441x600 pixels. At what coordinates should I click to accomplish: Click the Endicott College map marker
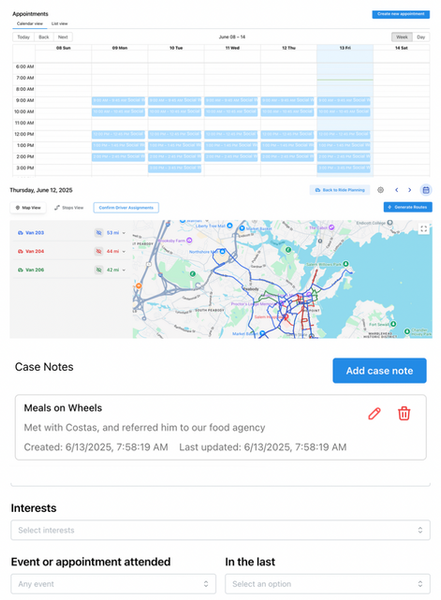coord(390,222)
